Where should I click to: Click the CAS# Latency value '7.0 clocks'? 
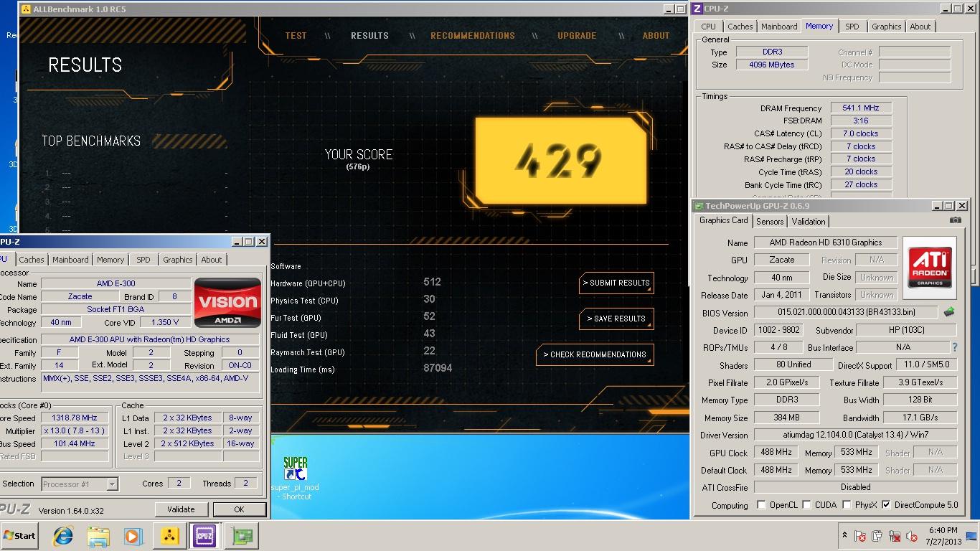861,133
